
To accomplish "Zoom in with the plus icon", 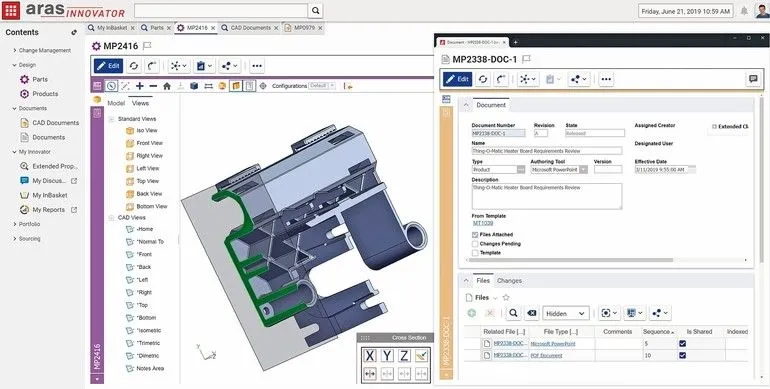I will click(x=140, y=86).
